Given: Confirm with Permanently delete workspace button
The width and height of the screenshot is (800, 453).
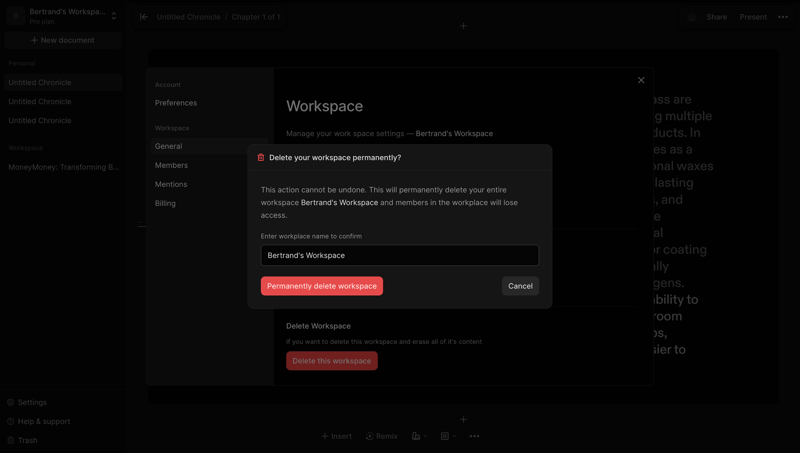Looking at the screenshot, I should point(321,286).
